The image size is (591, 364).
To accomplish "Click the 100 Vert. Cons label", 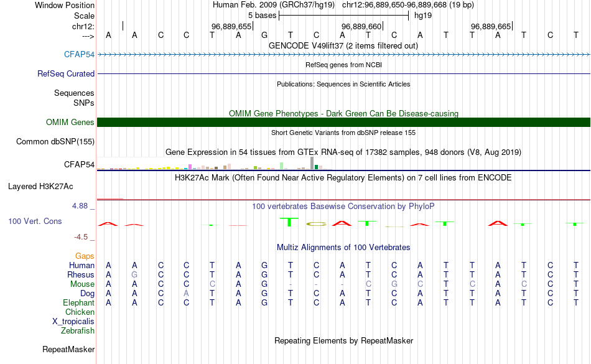I will tap(35, 221).
